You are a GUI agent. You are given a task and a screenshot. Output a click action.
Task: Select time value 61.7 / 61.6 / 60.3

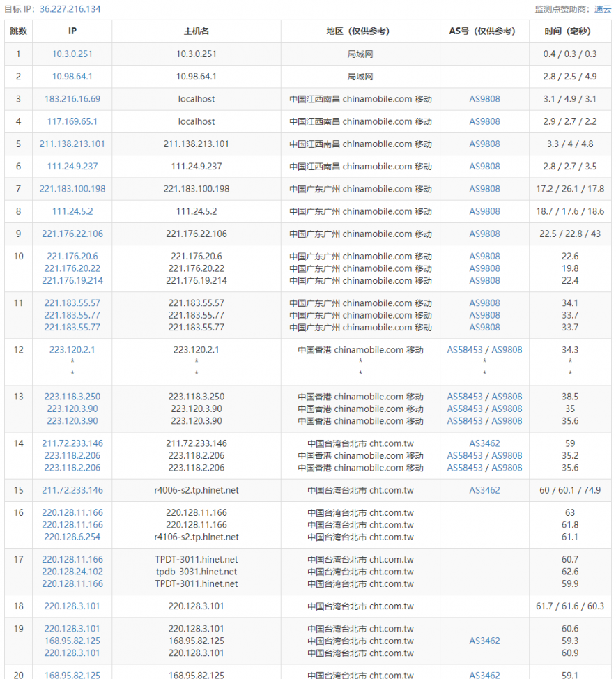tap(570, 606)
